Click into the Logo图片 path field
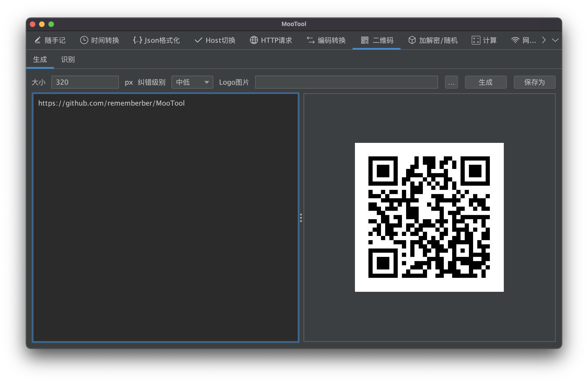Viewport: 588px width, 383px height. pos(346,82)
